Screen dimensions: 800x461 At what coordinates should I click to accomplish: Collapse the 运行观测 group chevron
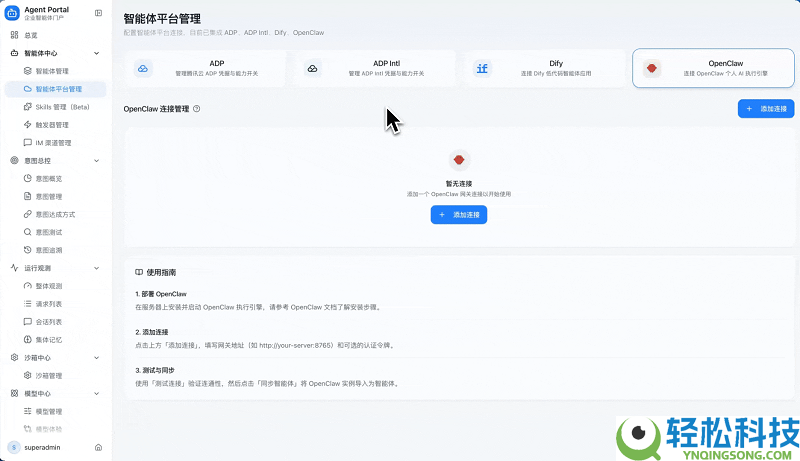96,268
